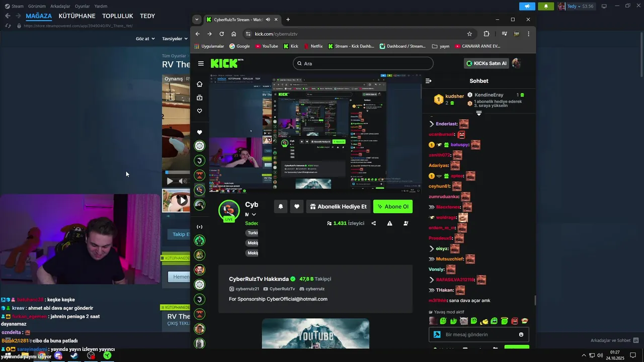This screenshot has height=362, width=644.
Task: Open Netflix bookmark in Chrome bar
Action: pos(313,46)
